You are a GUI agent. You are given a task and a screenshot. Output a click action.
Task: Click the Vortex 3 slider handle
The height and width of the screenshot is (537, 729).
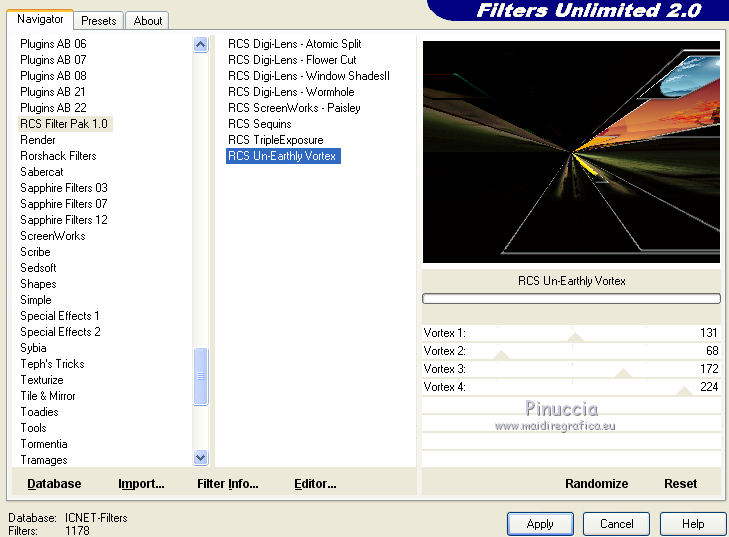[x=623, y=373]
